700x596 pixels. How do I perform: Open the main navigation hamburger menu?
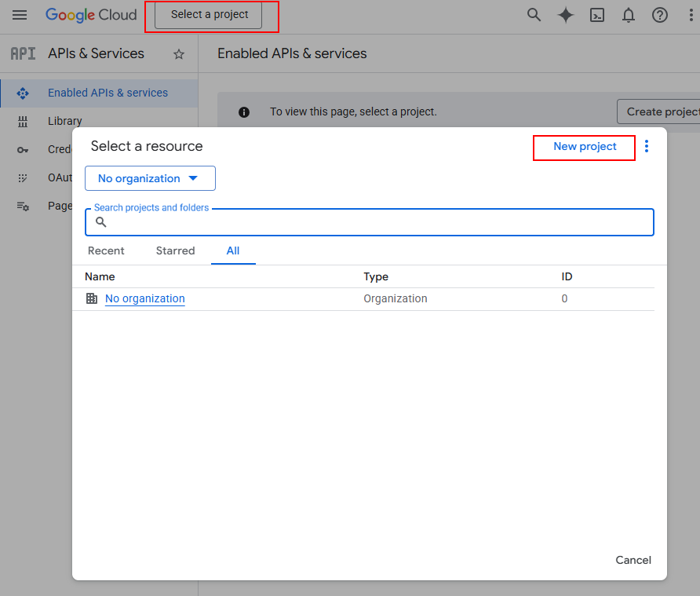point(20,15)
